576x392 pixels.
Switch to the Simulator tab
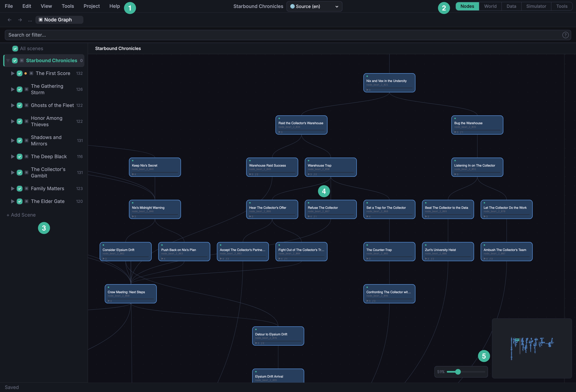click(536, 6)
